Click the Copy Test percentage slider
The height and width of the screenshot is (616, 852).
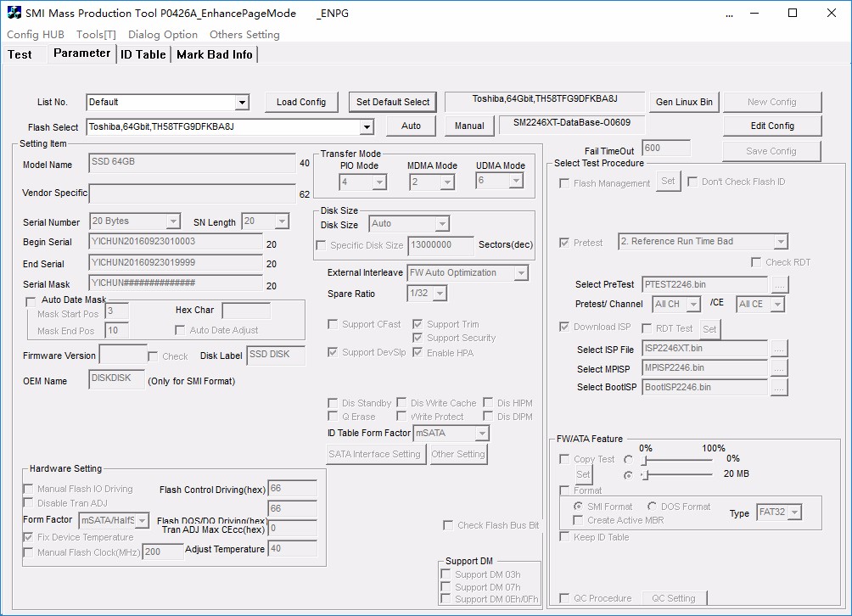(677, 459)
